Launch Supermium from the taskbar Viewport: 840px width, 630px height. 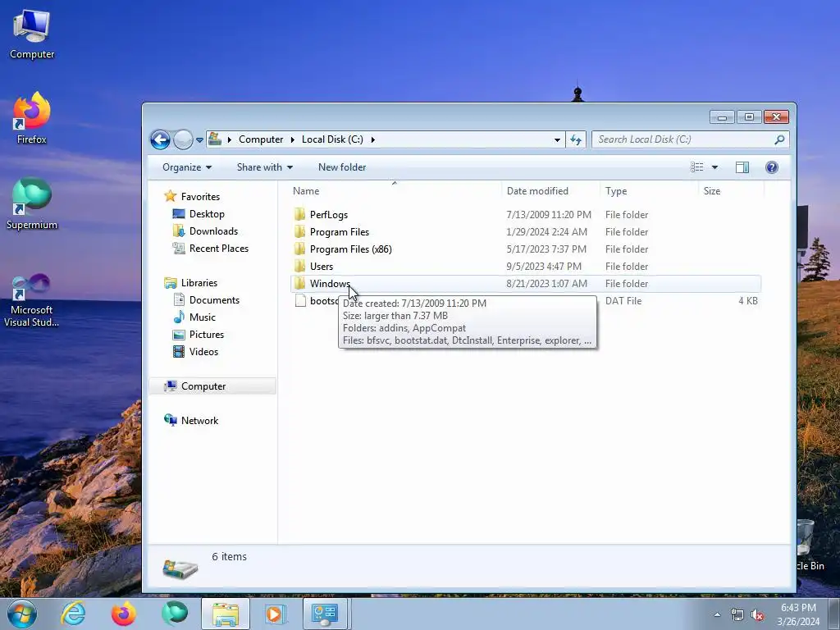[175, 614]
